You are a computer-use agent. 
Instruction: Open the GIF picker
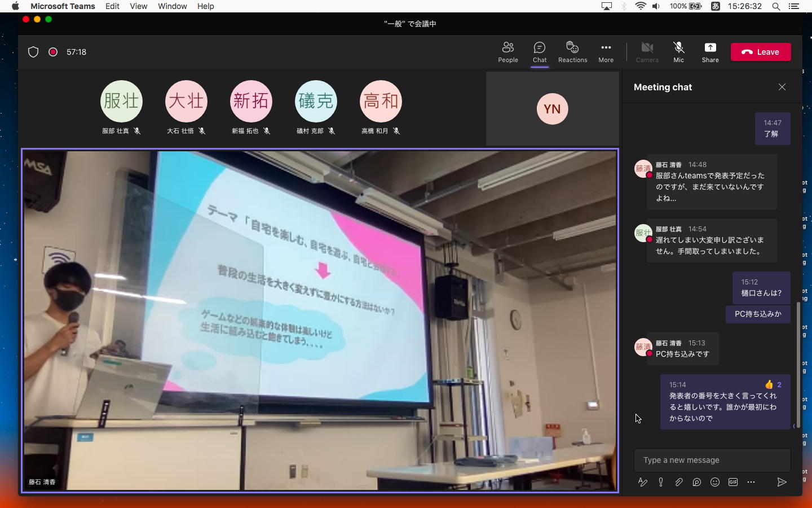click(733, 482)
